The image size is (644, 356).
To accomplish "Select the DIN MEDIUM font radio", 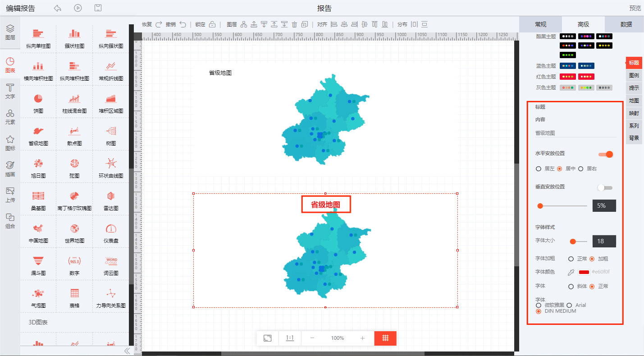I will point(539,311).
